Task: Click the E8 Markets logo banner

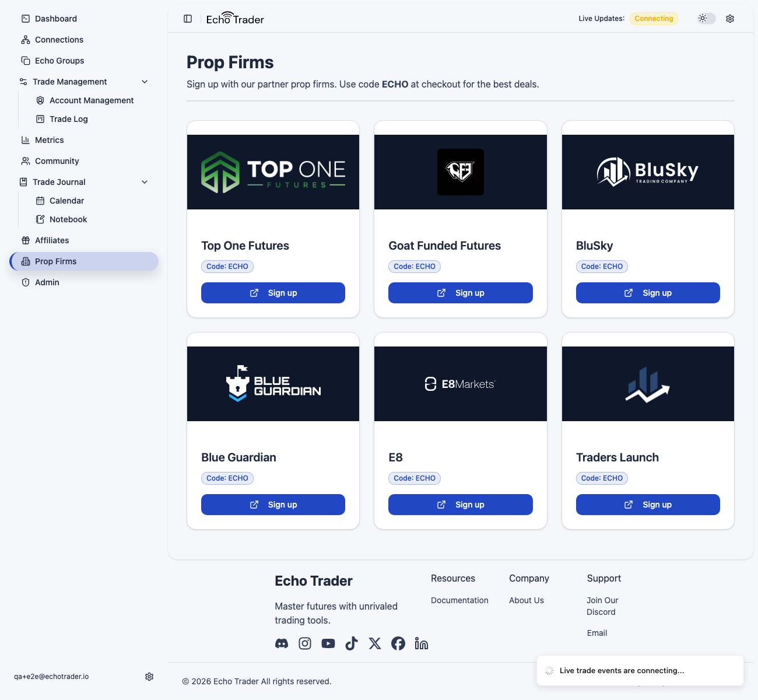Action: [x=461, y=384]
